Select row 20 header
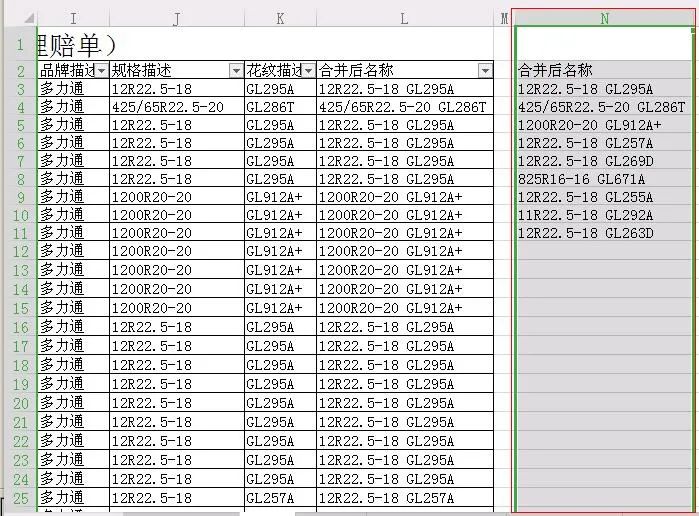Image resolution: width=699 pixels, height=516 pixels. coord(21,403)
